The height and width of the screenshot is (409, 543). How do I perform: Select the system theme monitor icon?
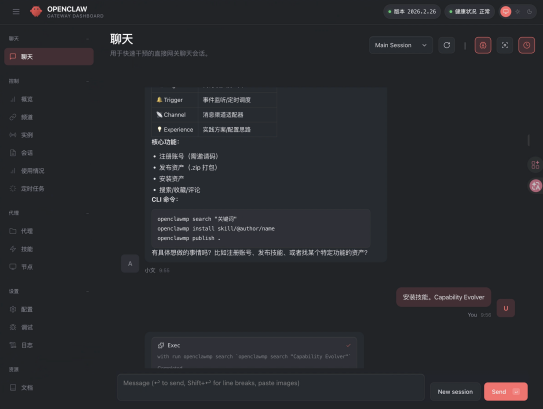tap(506, 12)
